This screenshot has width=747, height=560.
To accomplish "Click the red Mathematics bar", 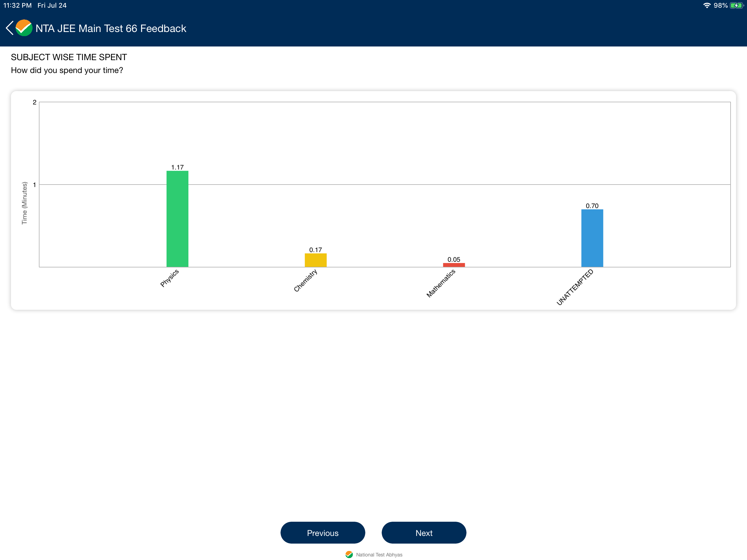I will [x=454, y=265].
